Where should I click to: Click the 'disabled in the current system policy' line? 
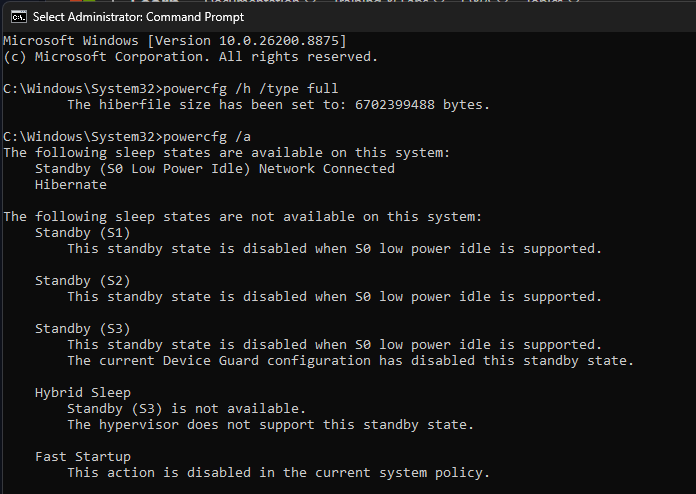[279, 472]
